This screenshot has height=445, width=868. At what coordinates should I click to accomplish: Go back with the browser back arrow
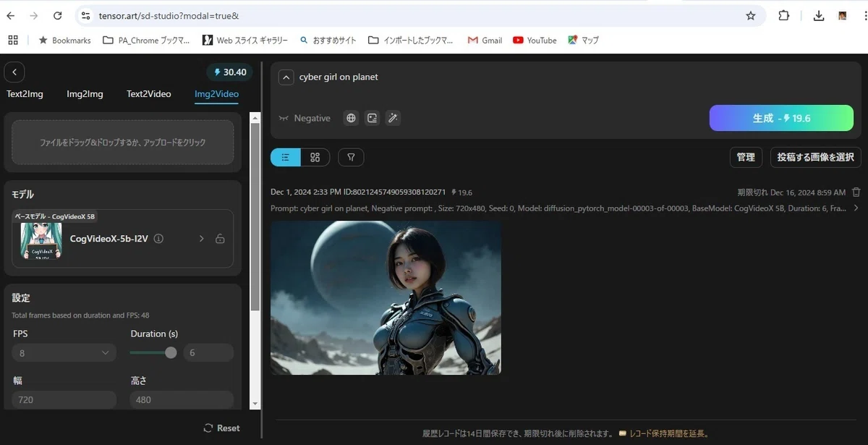tap(11, 15)
